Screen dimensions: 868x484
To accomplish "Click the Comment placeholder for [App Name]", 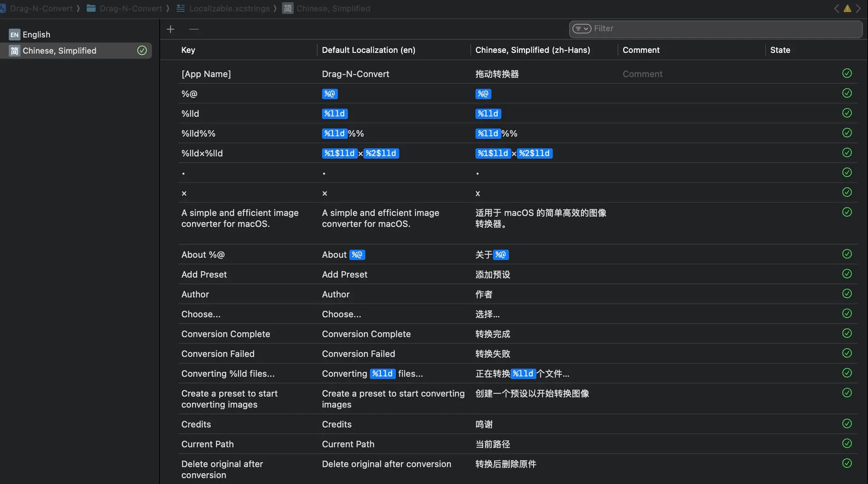I will pyautogui.click(x=642, y=74).
